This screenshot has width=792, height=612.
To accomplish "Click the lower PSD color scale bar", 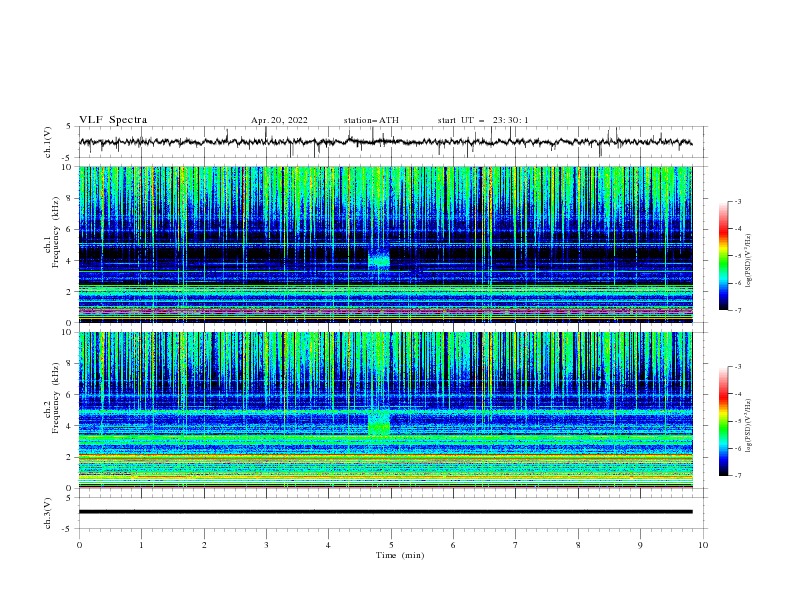I will point(723,421).
